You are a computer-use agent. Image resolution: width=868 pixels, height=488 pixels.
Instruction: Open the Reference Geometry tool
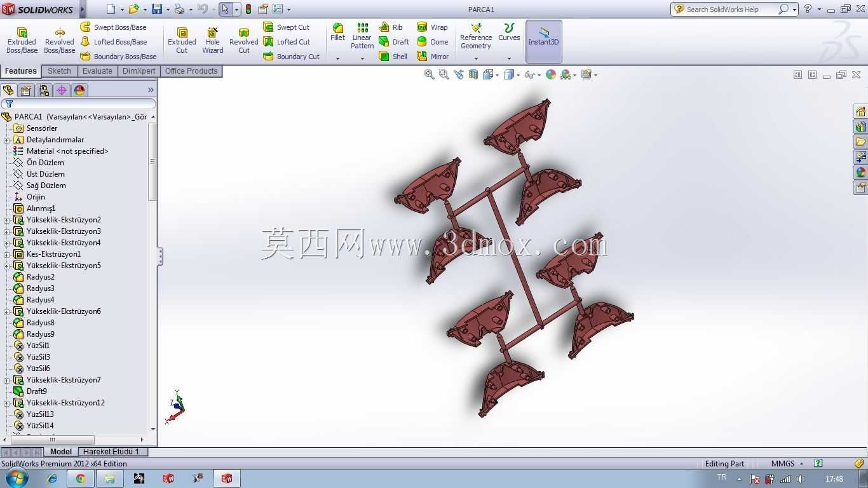[x=476, y=36]
